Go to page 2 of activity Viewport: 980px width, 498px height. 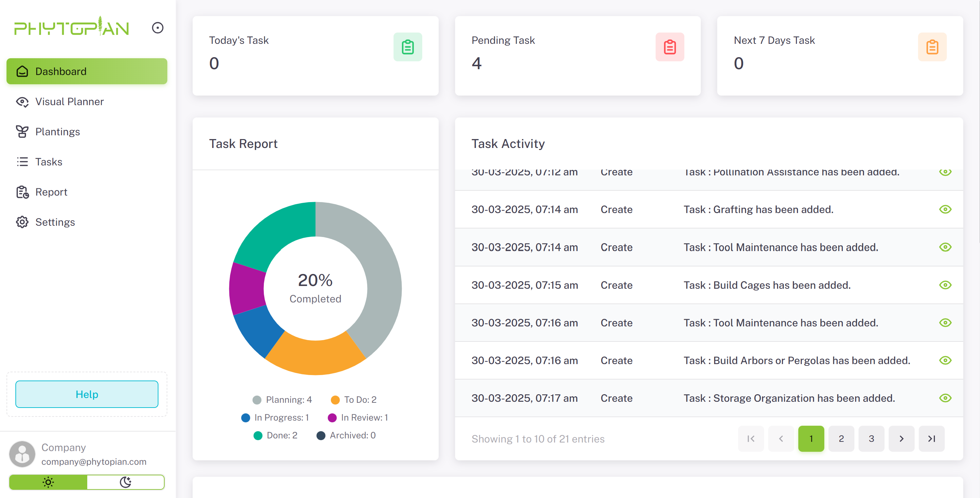(841, 439)
